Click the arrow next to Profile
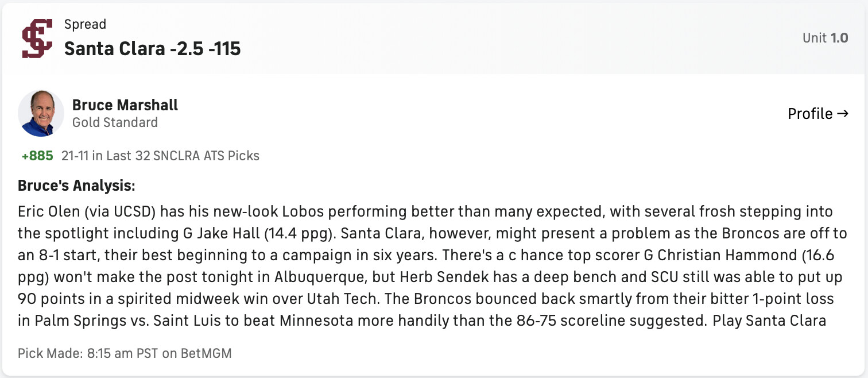Viewport: 868px width, 378px height. [x=843, y=114]
